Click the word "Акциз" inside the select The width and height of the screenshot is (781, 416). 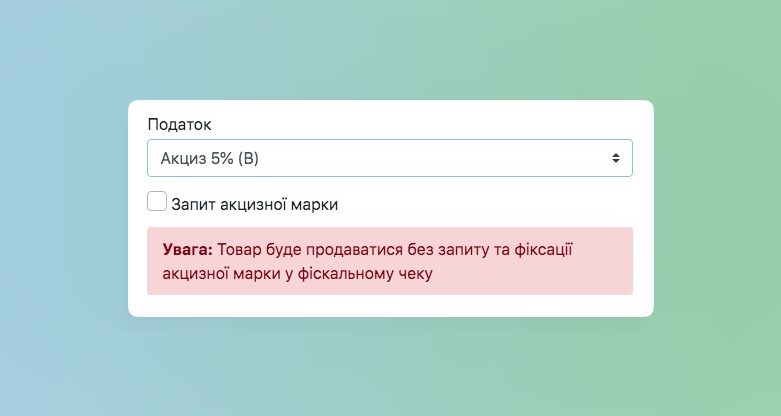[x=182, y=158]
